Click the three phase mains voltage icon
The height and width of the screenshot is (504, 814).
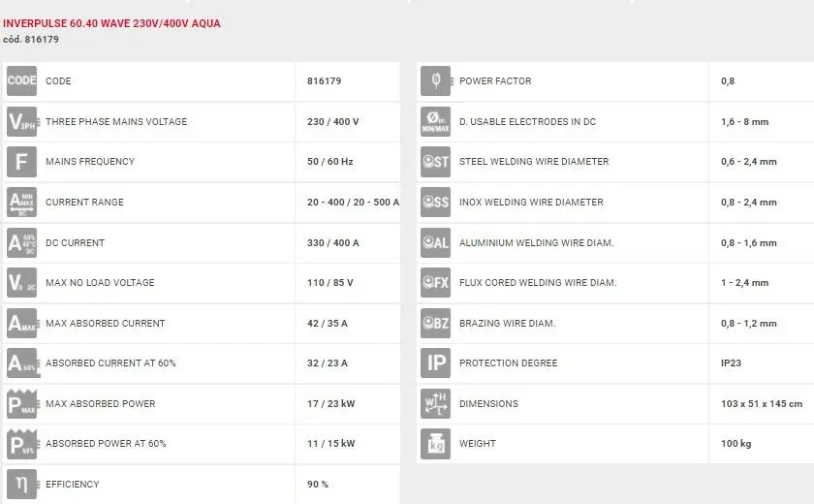point(21,122)
